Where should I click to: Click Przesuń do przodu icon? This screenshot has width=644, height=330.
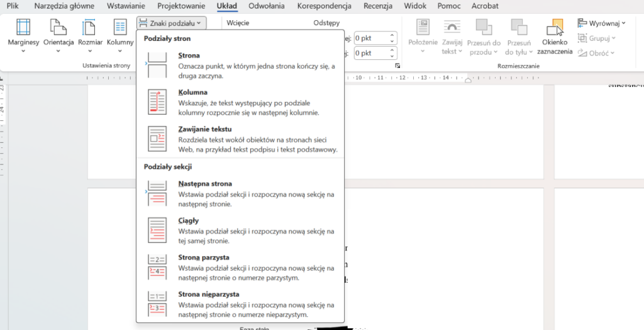[484, 26]
